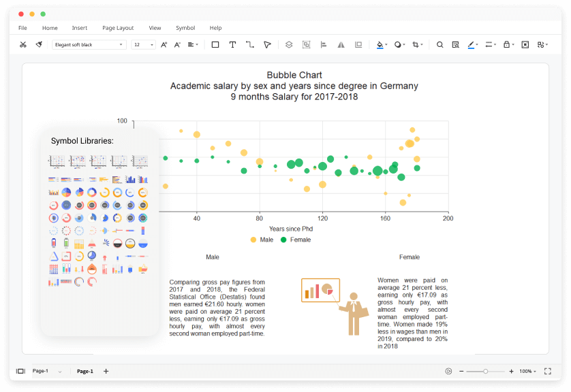
Task: Open the Symbol menu
Action: pos(185,28)
